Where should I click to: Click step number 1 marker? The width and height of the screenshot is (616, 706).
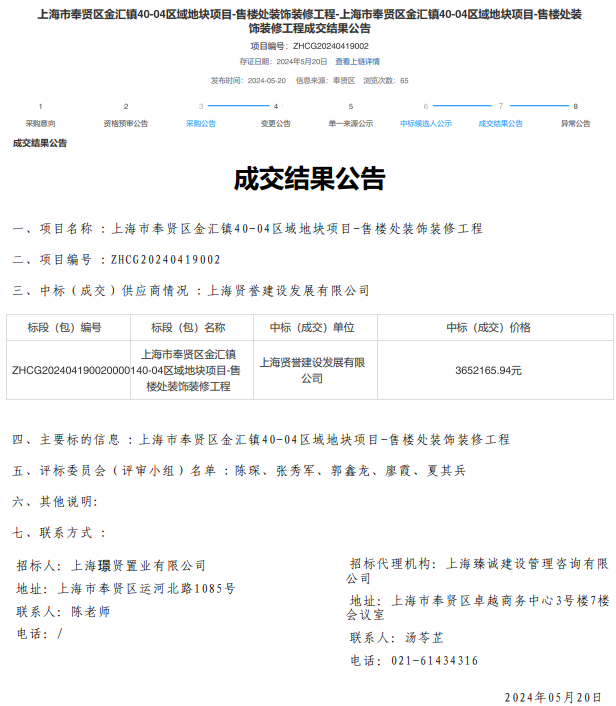[40, 106]
